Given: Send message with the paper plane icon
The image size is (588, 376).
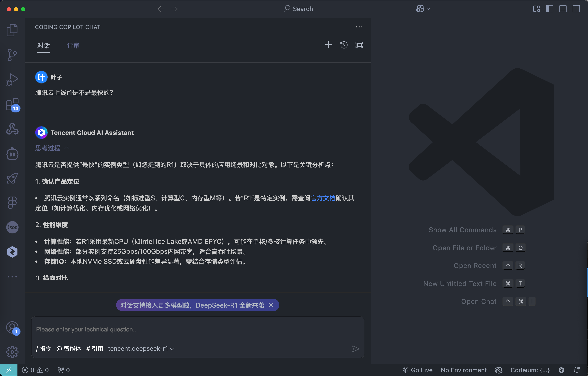Looking at the screenshot, I should 355,349.
